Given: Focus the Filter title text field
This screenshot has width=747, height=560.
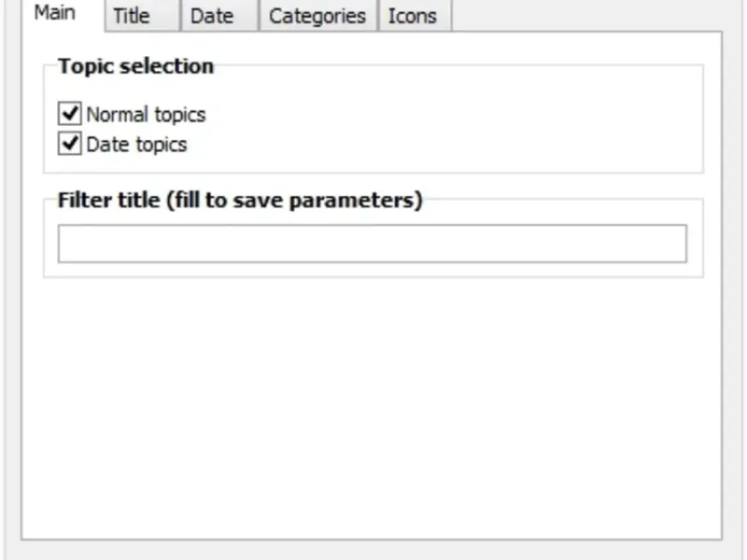Looking at the screenshot, I should (372, 244).
